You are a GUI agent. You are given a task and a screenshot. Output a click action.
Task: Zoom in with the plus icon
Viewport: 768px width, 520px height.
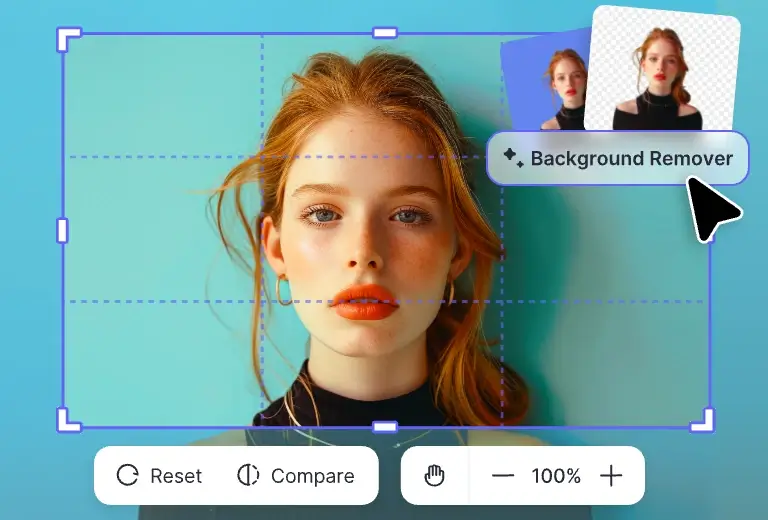point(611,475)
